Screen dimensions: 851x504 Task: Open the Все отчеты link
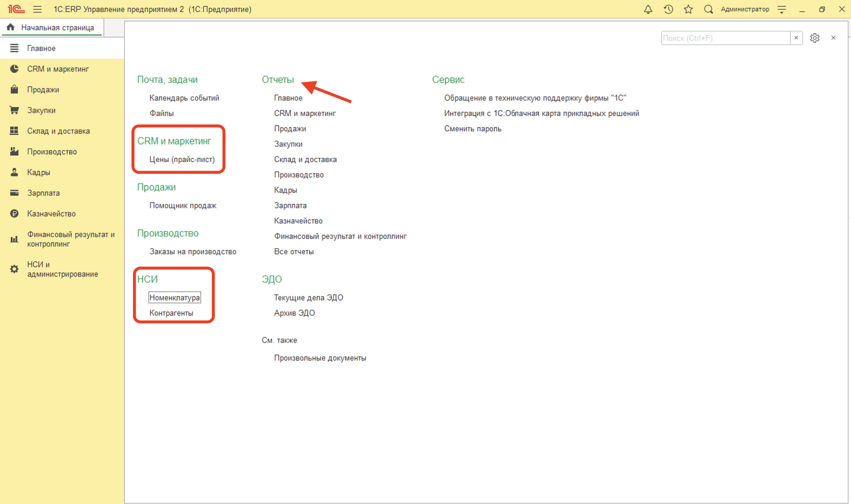[x=293, y=251]
